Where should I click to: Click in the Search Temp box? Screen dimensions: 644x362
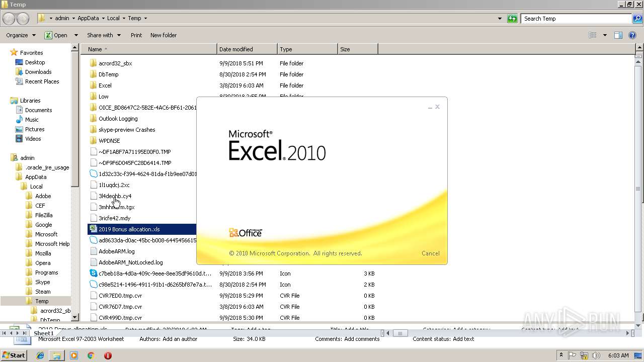pos(576,19)
